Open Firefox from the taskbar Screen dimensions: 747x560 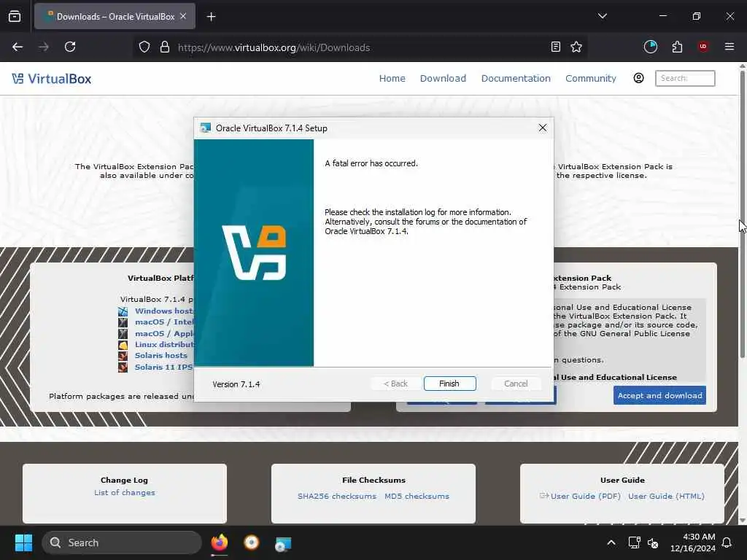(219, 542)
